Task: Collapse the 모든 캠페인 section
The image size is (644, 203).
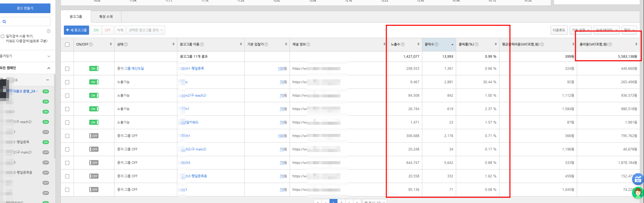Action: 49,68
